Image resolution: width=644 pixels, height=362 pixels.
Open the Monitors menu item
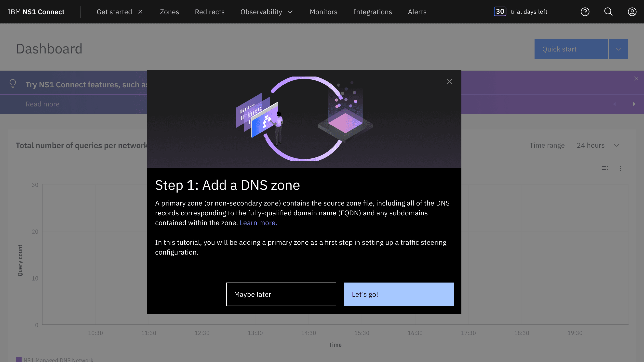[x=323, y=12]
